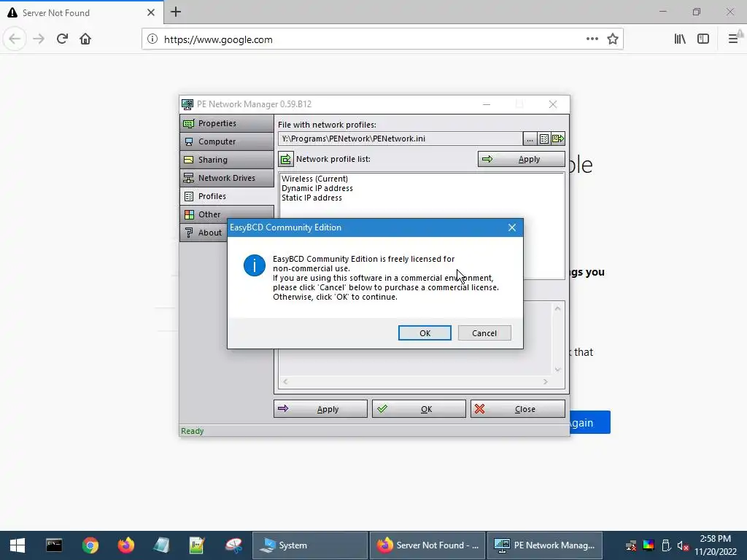This screenshot has width=747, height=560.
Task: Click the export profiles icon next to browse
Action: (558, 139)
